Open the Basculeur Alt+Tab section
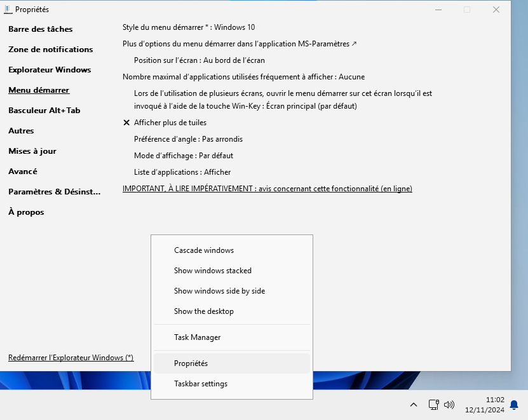This screenshot has height=420, width=528. tap(44, 111)
